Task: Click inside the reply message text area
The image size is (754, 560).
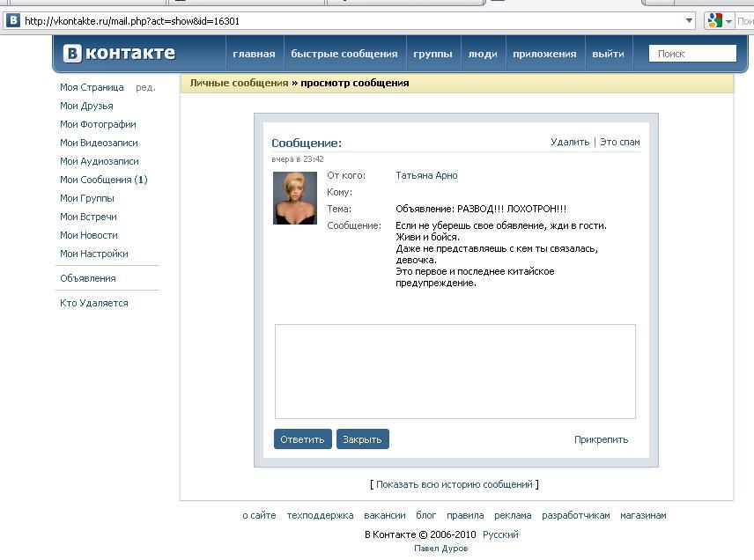Action: [x=455, y=372]
